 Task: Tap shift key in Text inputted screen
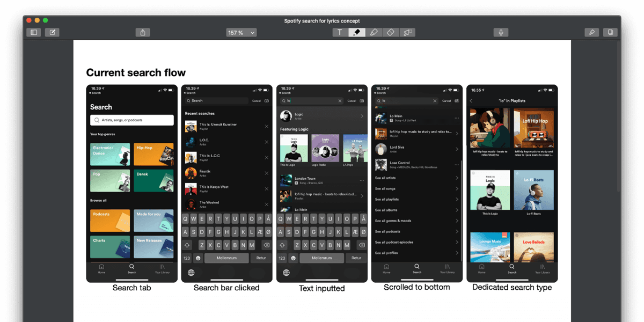click(x=282, y=245)
